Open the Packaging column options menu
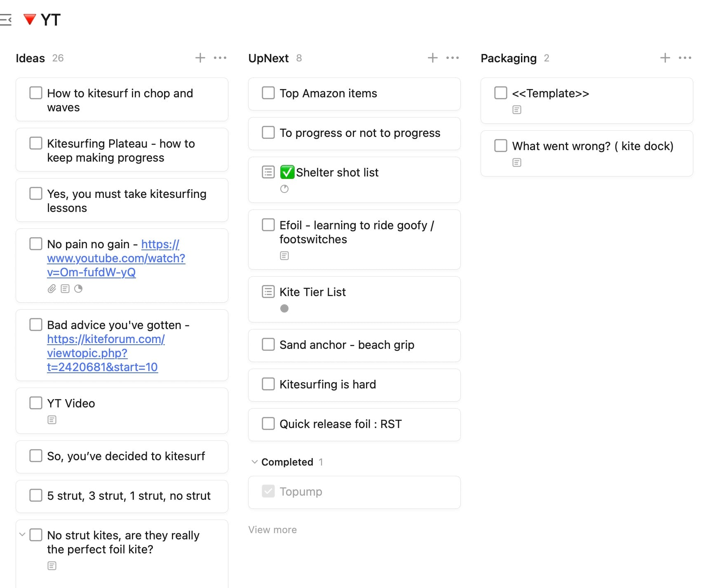This screenshot has height=588, width=704. 685,58
